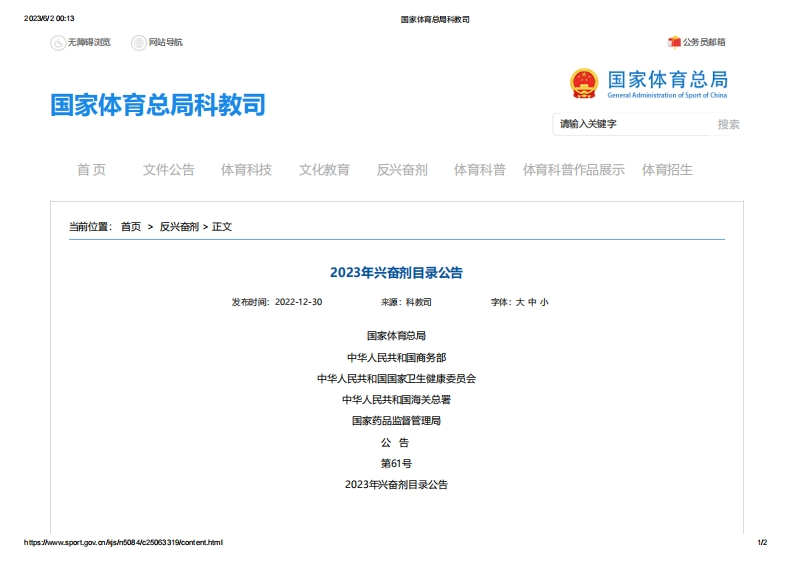Image resolution: width=793 pixels, height=561 pixels.
Task: Click breadcrumb 首页 link
Action: point(131,227)
